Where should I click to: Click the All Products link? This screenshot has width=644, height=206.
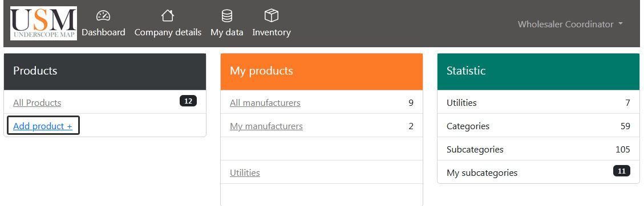[x=37, y=103]
